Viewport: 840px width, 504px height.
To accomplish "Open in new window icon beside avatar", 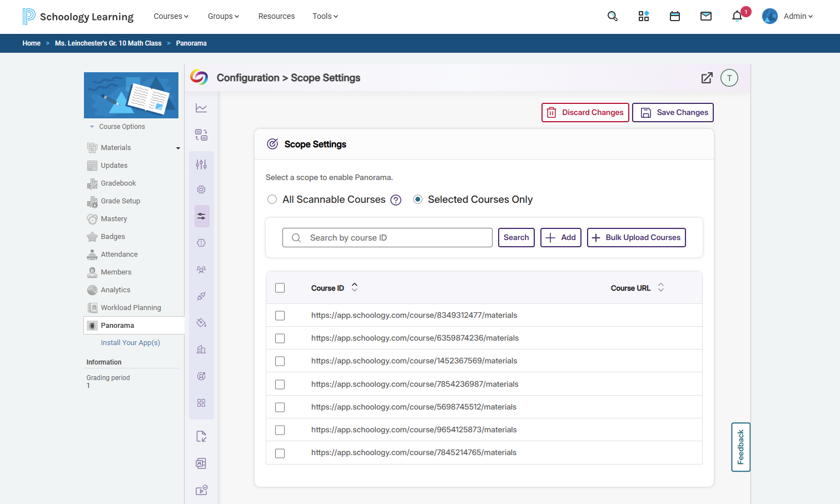I will click(707, 78).
